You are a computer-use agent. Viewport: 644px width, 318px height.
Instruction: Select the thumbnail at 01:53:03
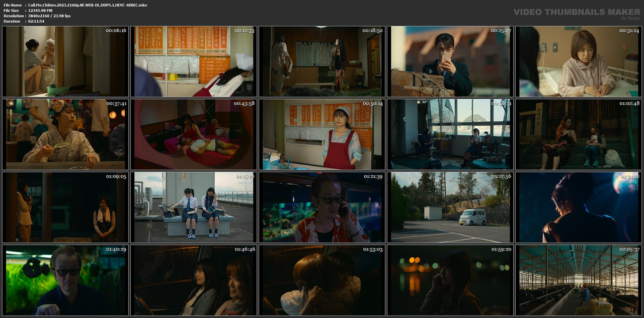click(x=322, y=280)
